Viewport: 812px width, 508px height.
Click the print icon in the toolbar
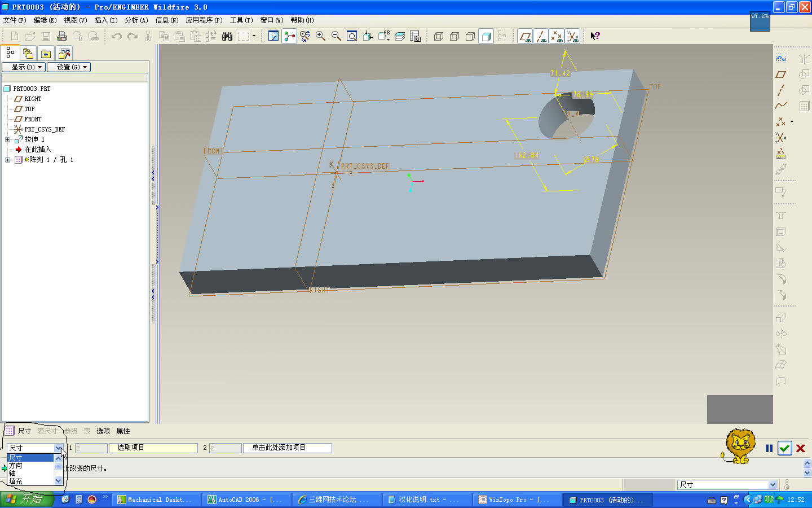click(x=62, y=36)
